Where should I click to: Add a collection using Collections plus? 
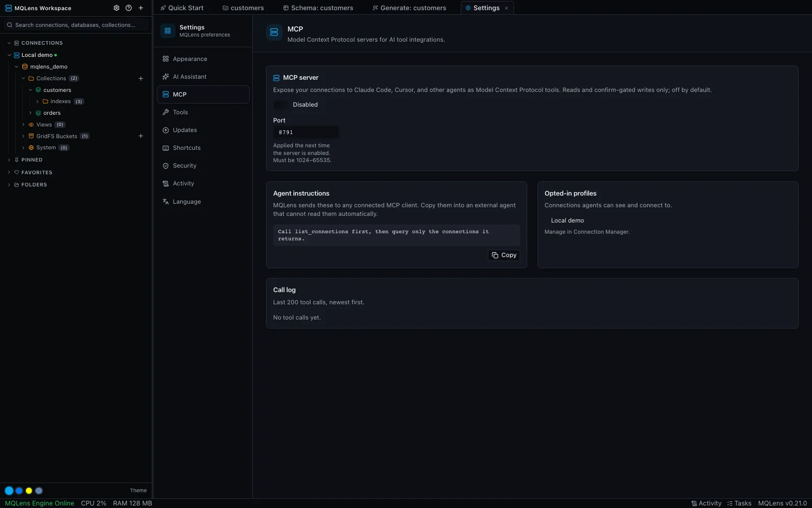tap(141, 79)
